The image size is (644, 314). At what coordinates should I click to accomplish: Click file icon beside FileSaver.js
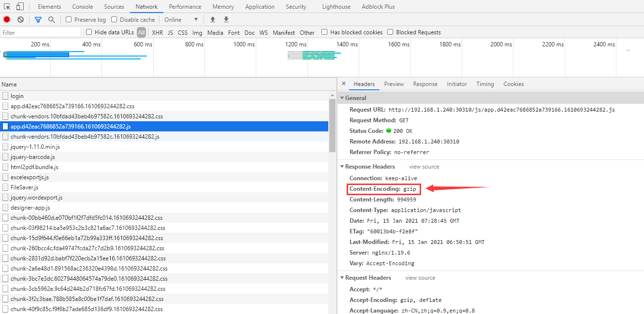pyautogui.click(x=5, y=187)
